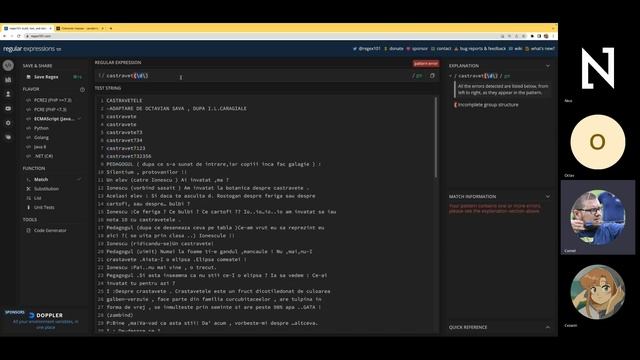
Task: Open the sponsor link
Action: click(417, 49)
